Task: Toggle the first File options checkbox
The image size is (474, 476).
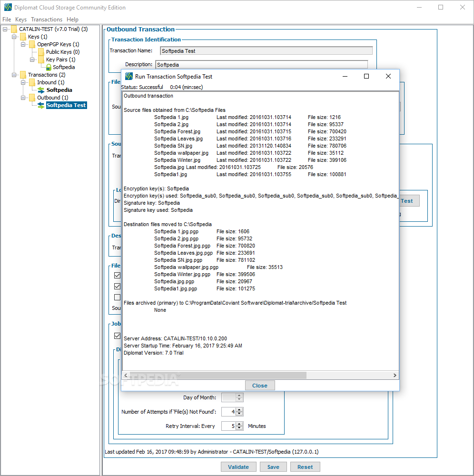Action: point(117,275)
